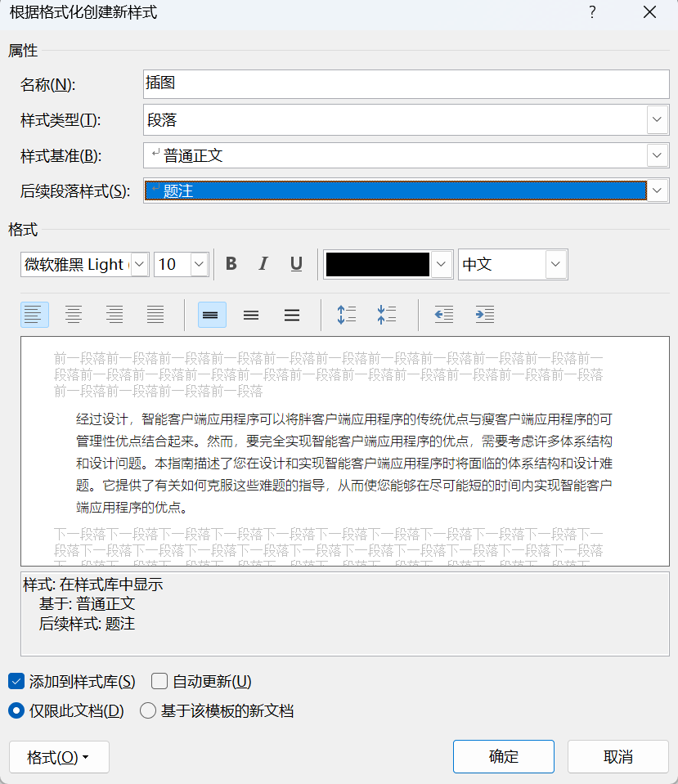The width and height of the screenshot is (678, 784).
Task: Click the help question mark icon
Action: point(592,12)
